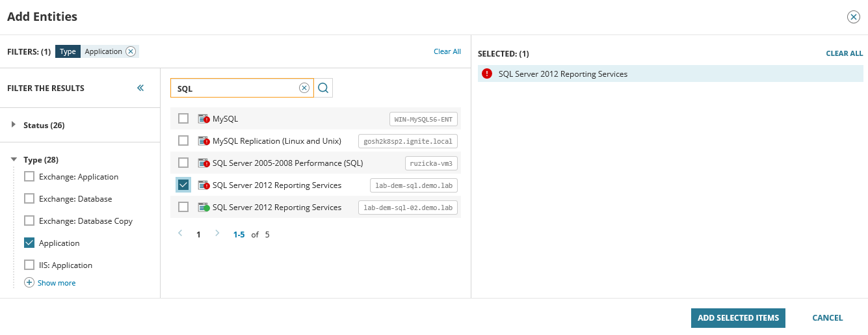868x335 pixels.
Task: Click the Cancel button
Action: coord(827,318)
